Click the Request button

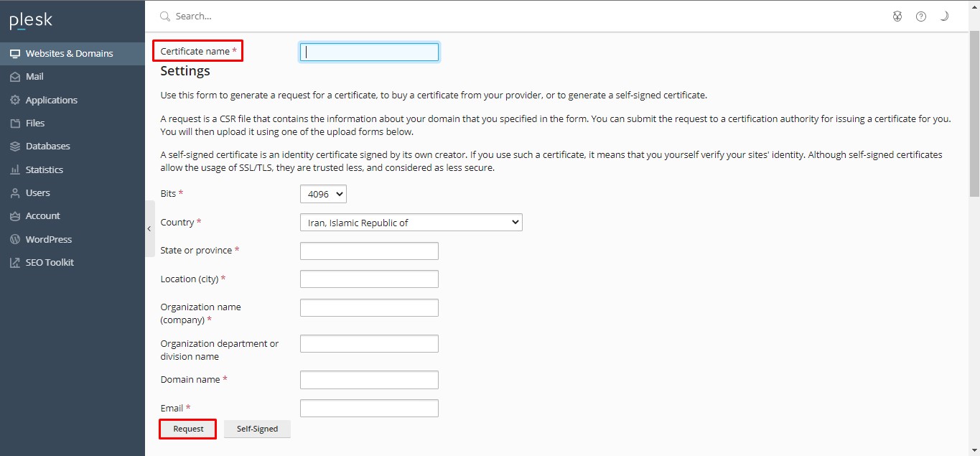188,429
